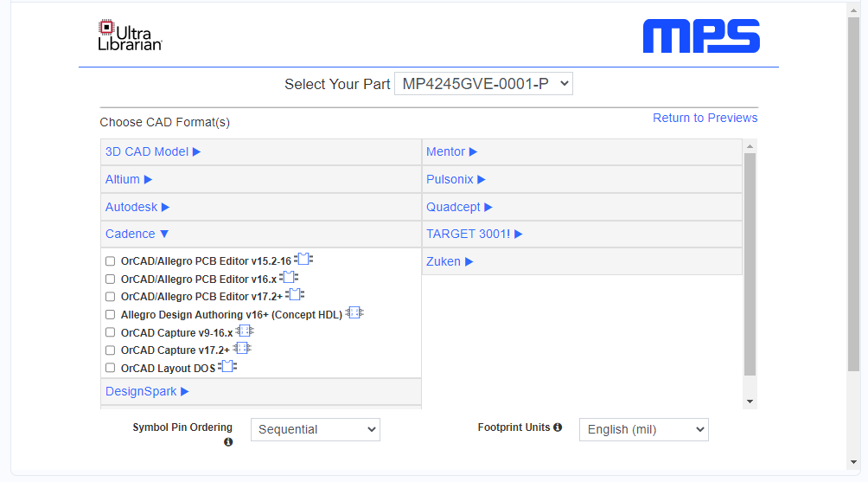Click the symbol icon next to OrCAD Capture v9-16.x

[x=245, y=331]
